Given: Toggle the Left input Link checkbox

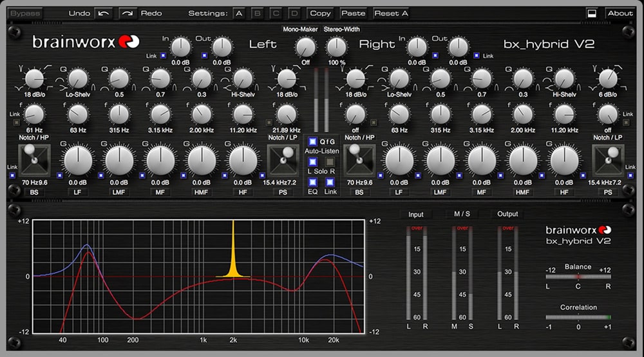Looking at the screenshot, I should pyautogui.click(x=163, y=55).
